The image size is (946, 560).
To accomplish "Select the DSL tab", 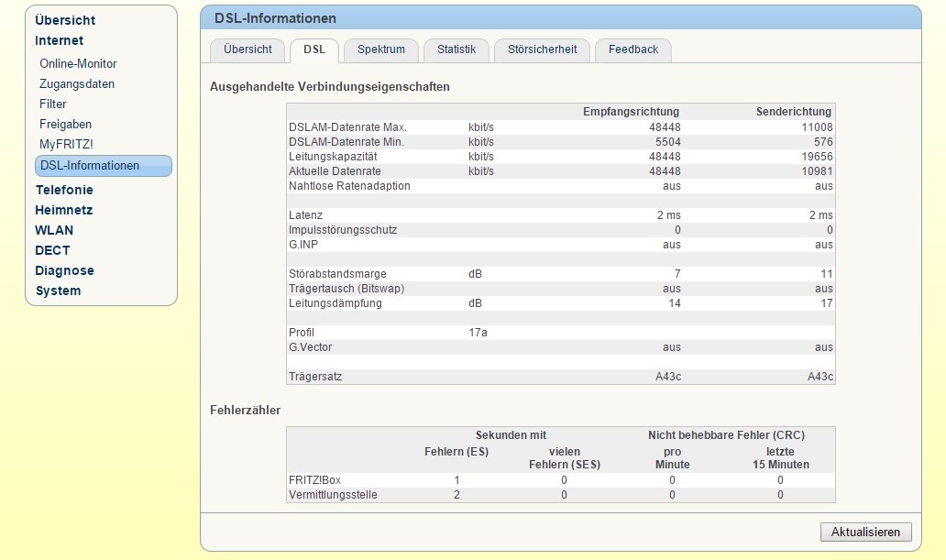I will [x=313, y=49].
